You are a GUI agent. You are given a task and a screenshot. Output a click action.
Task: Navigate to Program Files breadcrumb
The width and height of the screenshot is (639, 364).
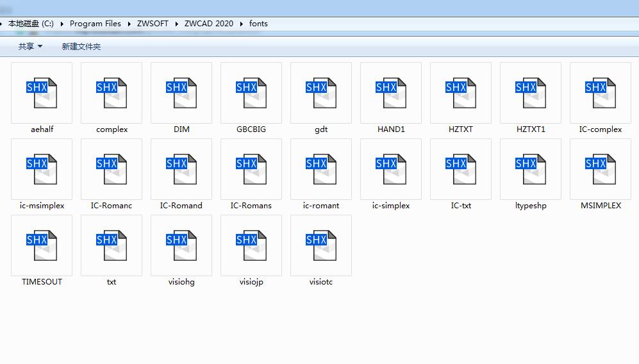(95, 24)
